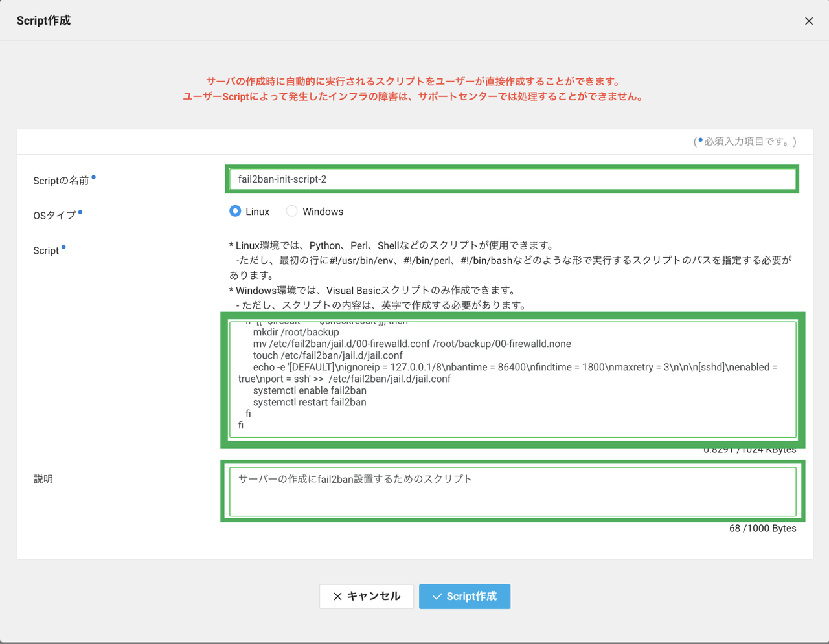Click the OSタイプ field label
Screen dimensions: 829x644
pyautogui.click(x=55, y=215)
